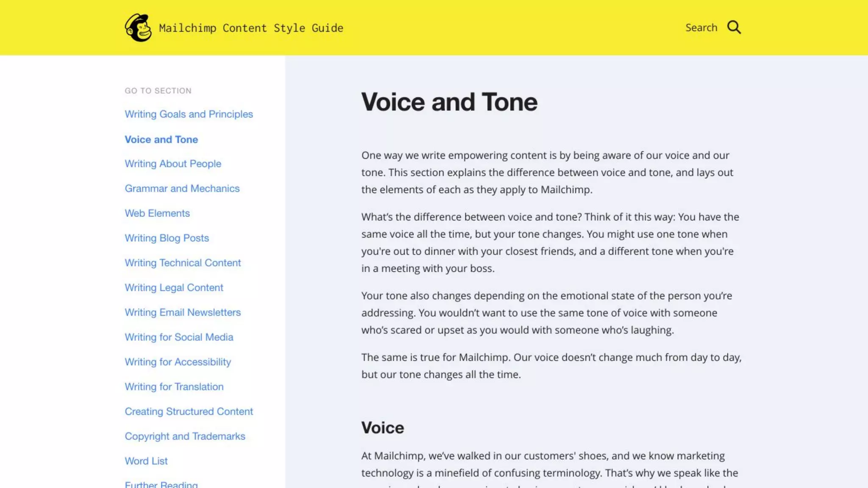Open the Word List section

click(x=146, y=461)
